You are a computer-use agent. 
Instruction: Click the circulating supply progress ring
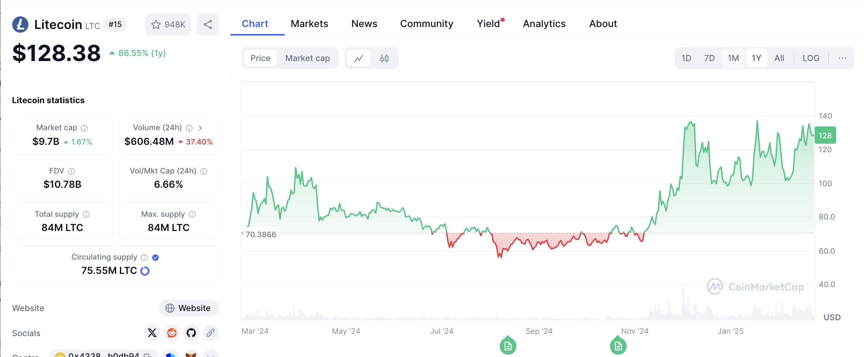(x=145, y=271)
